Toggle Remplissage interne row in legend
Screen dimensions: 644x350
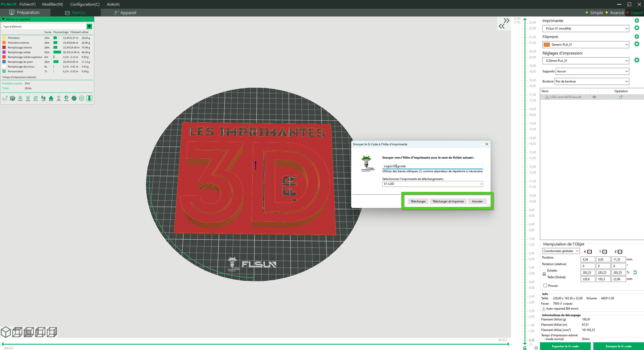click(46, 48)
